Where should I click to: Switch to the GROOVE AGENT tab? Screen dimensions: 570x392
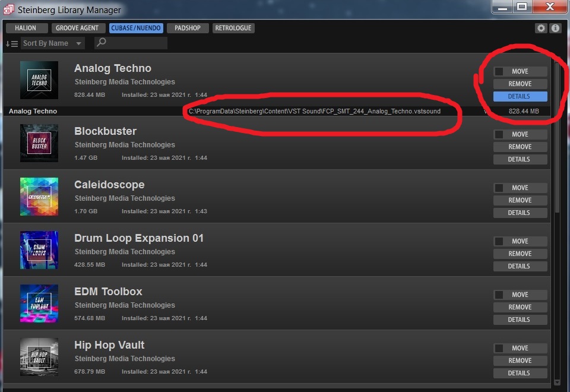[77, 28]
